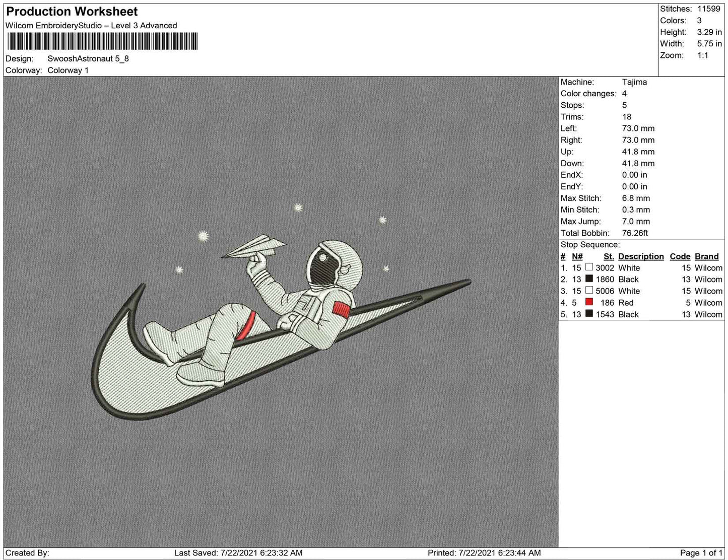
Task: Click the Stops value '5'
Action: tap(624, 105)
